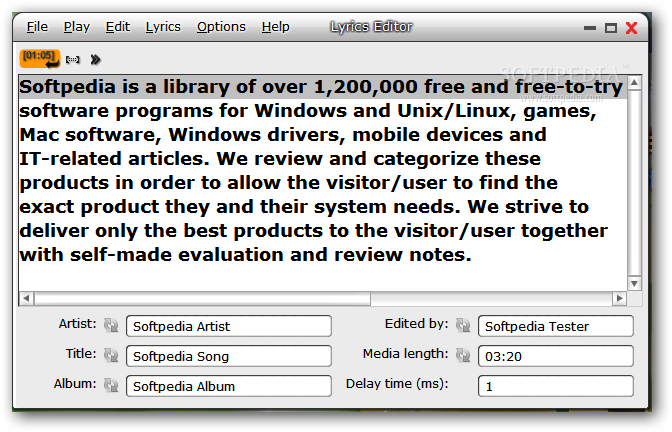
Task: Open the Help menu
Action: click(x=276, y=27)
